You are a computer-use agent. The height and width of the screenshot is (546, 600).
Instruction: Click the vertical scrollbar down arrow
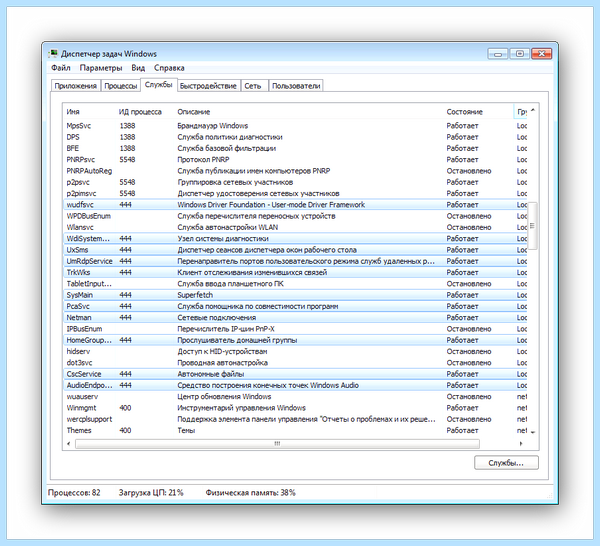point(533,432)
